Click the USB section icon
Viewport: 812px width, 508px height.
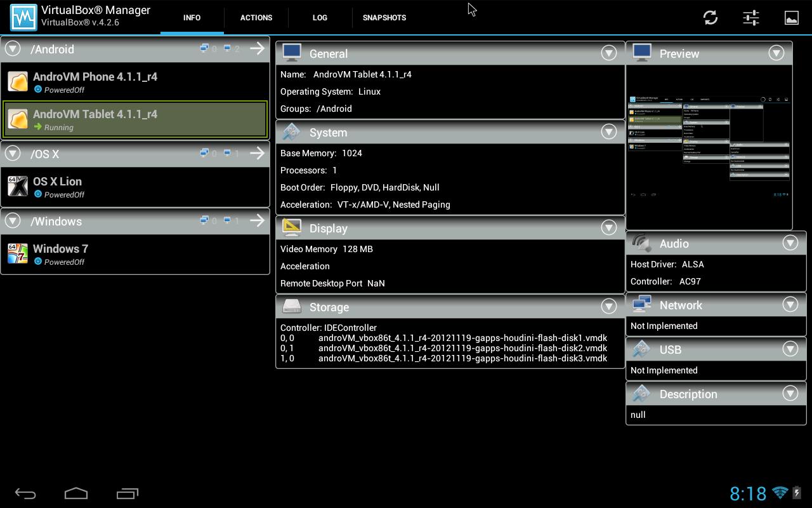coord(642,349)
